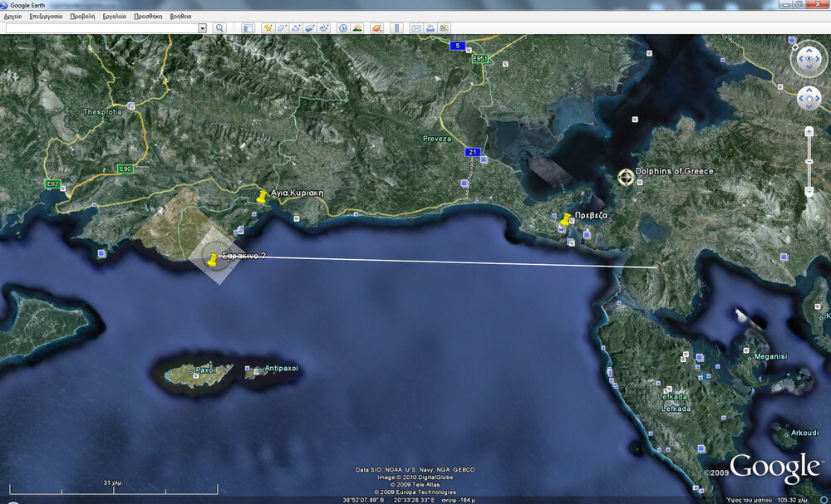Select the add polygon tool
This screenshot has height=504, width=831.
click(x=282, y=28)
